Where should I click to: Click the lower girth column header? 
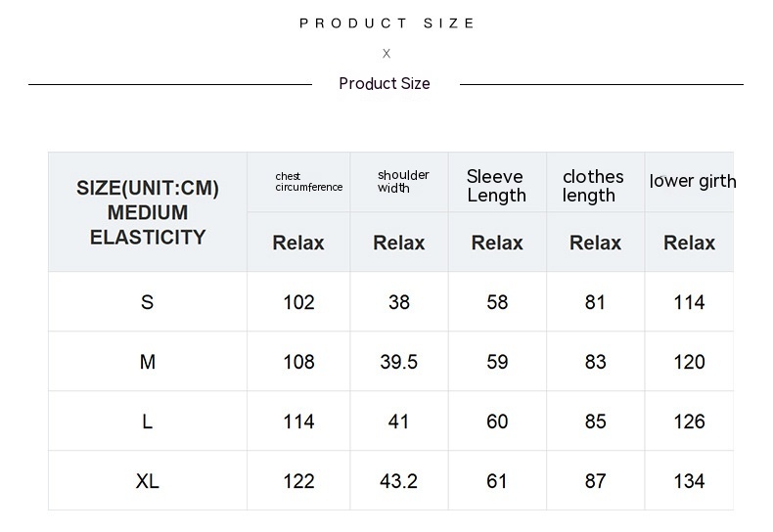(692, 181)
